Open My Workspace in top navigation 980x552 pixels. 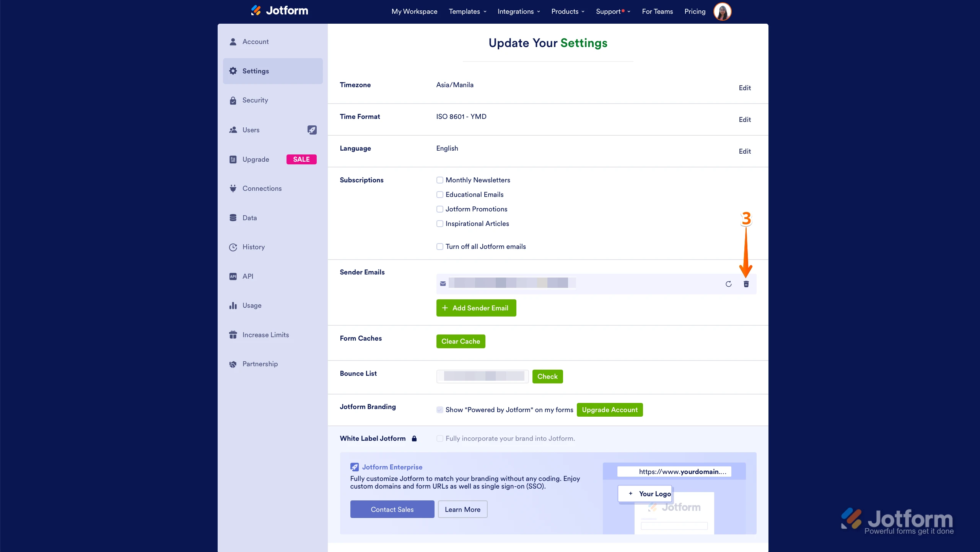coord(414,11)
